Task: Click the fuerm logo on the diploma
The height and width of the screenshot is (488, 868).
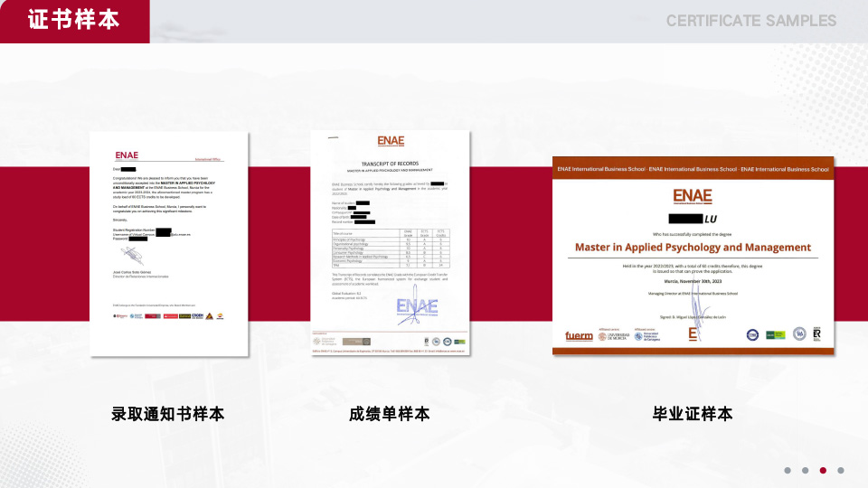Action: point(579,335)
